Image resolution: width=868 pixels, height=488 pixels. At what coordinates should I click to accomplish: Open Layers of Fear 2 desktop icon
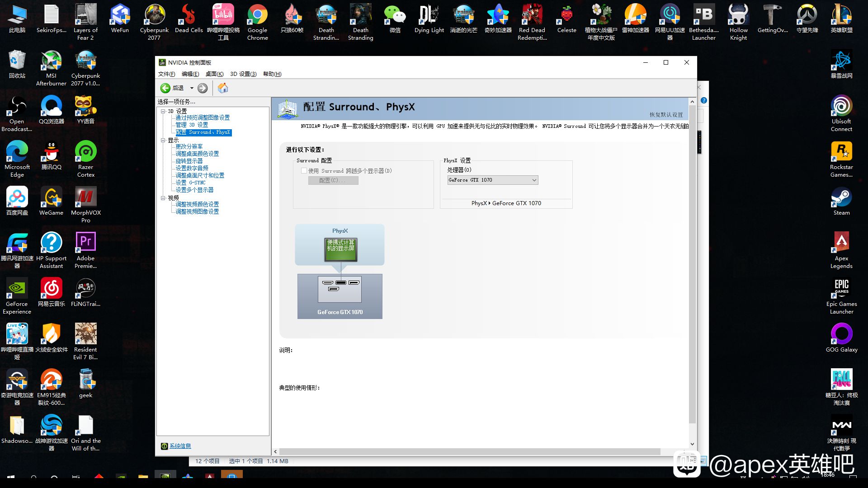point(85,22)
